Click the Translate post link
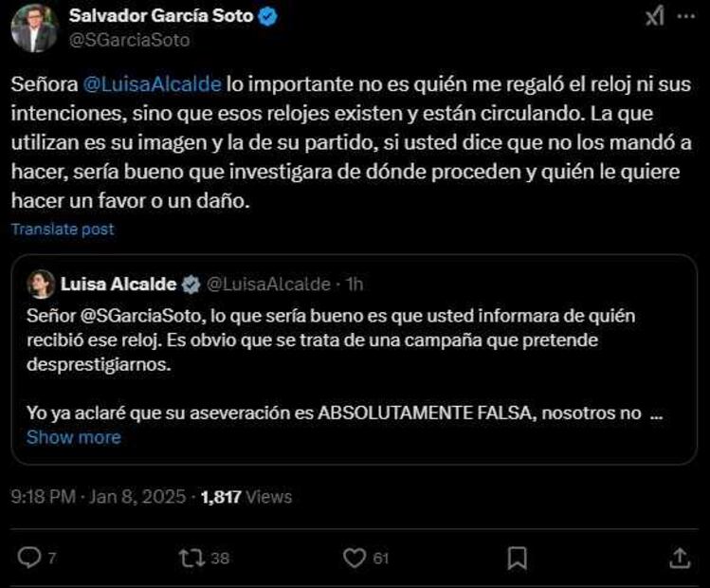This screenshot has height=588, width=710. (63, 230)
